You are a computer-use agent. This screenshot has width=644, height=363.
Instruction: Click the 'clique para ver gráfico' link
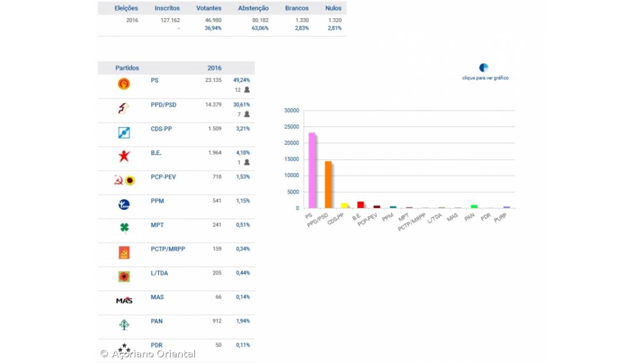click(485, 78)
